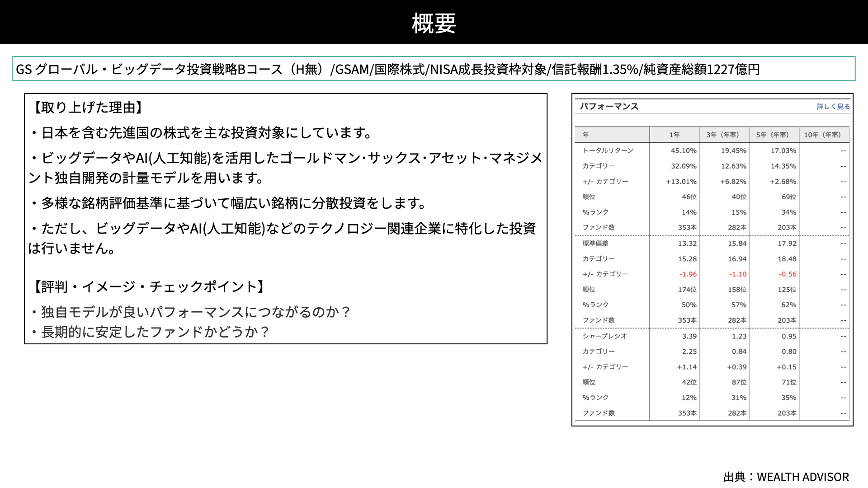Screen dimensions: 868x488
Task: Select the 13.32 standard deviation value
Action: pyautogui.click(x=687, y=244)
